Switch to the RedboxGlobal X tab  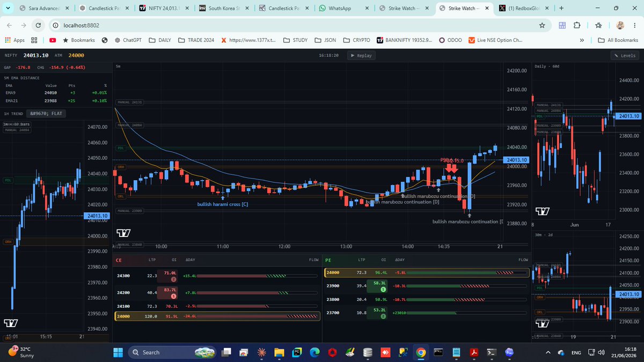[524, 8]
